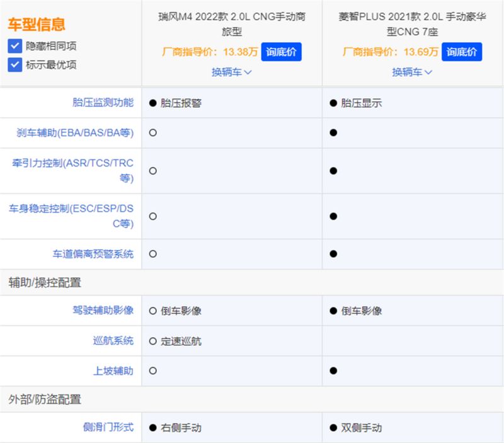Click the 胎压监测功能 row label
Screen dimensions: 504x443
pos(103,103)
